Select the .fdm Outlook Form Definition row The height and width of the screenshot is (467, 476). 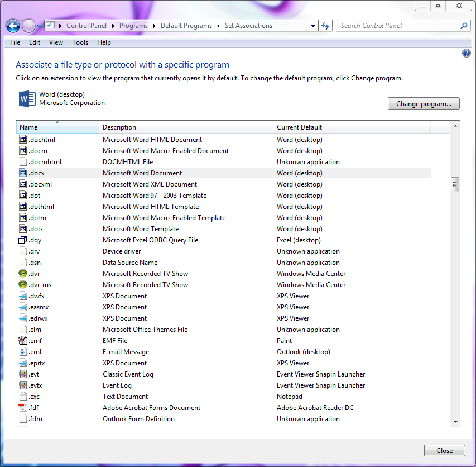point(224,419)
